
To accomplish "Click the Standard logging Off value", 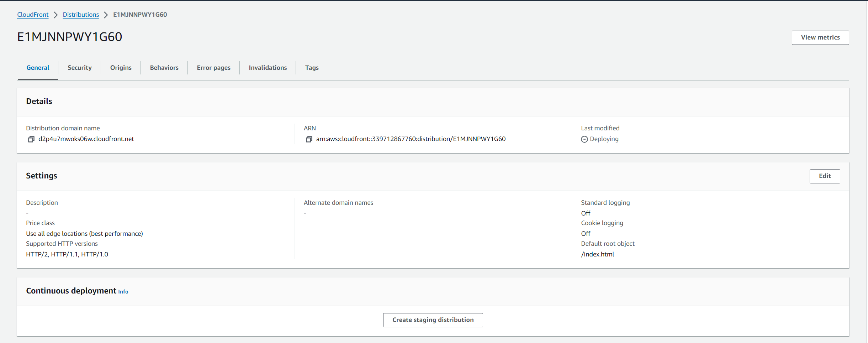I will (586, 213).
